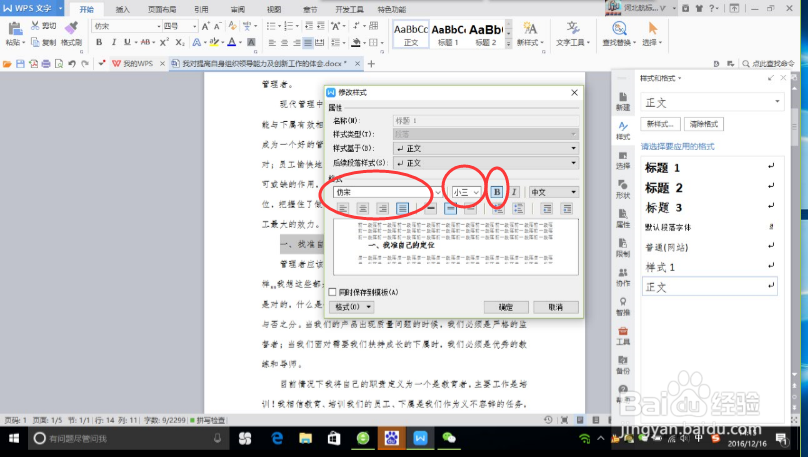
Task: Click the New Style (新样式) icon
Action: pos(530,28)
